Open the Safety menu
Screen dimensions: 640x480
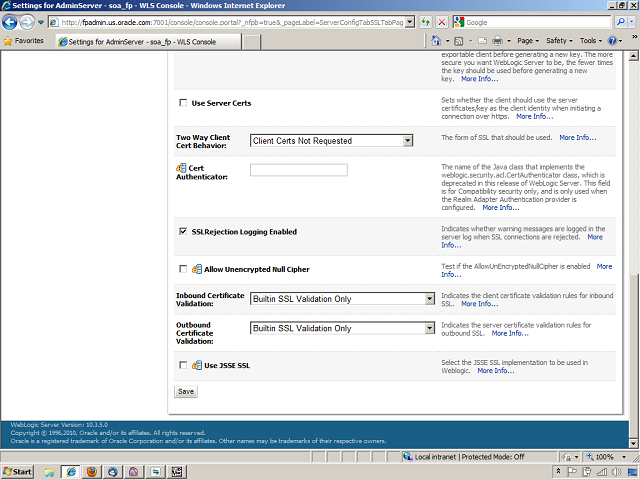(559, 41)
